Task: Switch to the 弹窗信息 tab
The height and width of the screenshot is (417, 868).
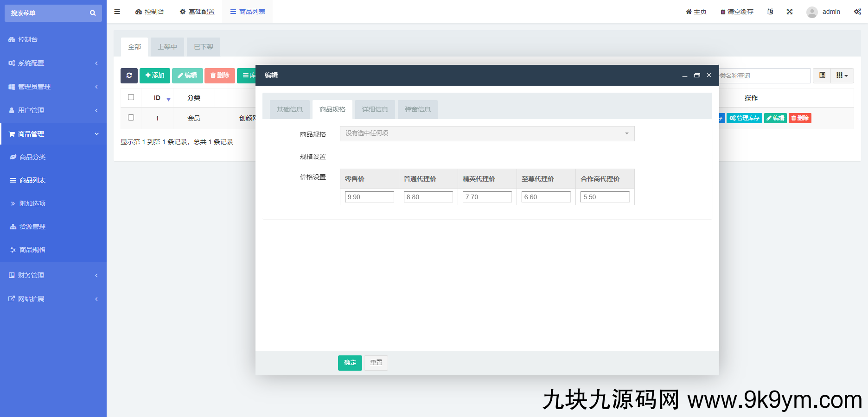Action: coord(417,109)
